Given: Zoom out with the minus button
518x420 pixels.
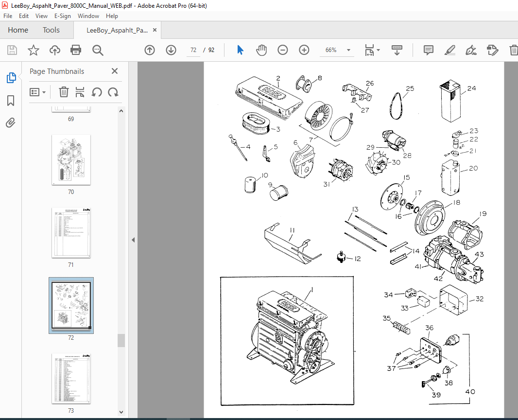Looking at the screenshot, I should pyautogui.click(x=283, y=50).
